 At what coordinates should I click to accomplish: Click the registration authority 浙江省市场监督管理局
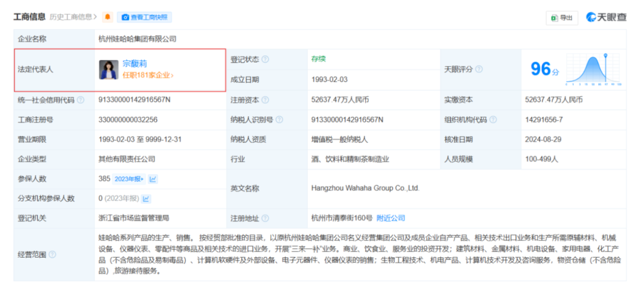133,218
